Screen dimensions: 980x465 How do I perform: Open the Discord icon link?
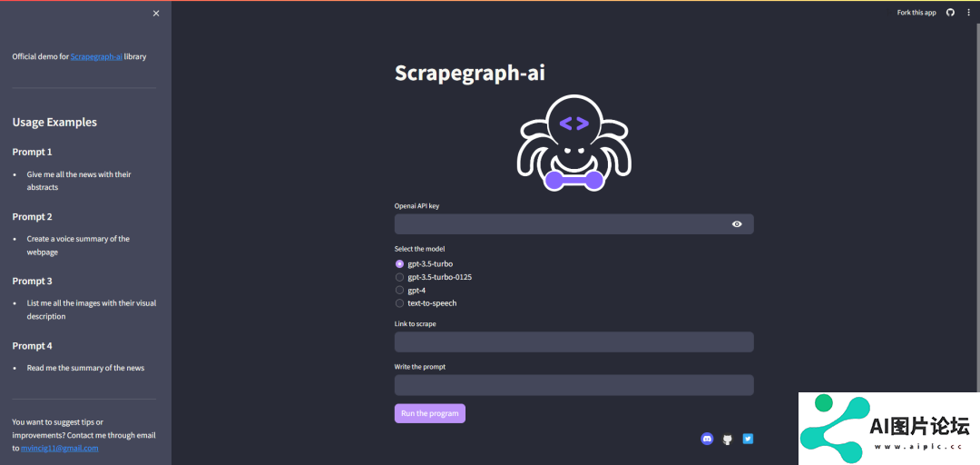(x=707, y=439)
